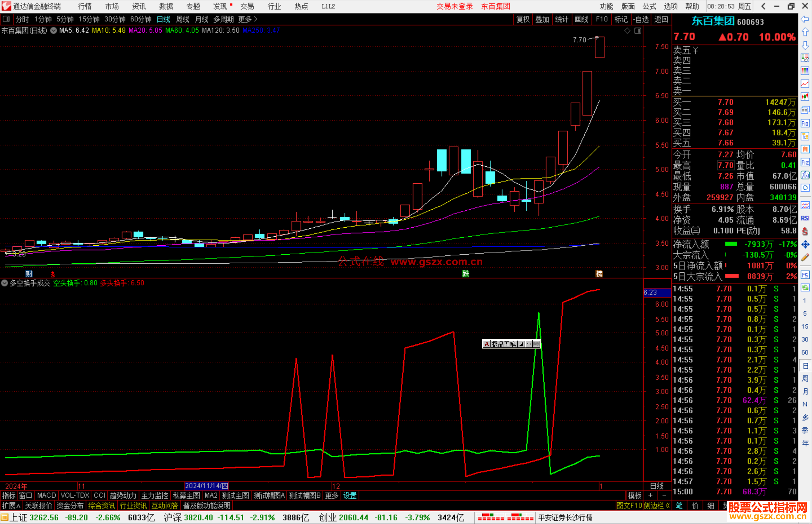Open the 行情 menu
Viewport: 812px width, 524px height.
85,6
